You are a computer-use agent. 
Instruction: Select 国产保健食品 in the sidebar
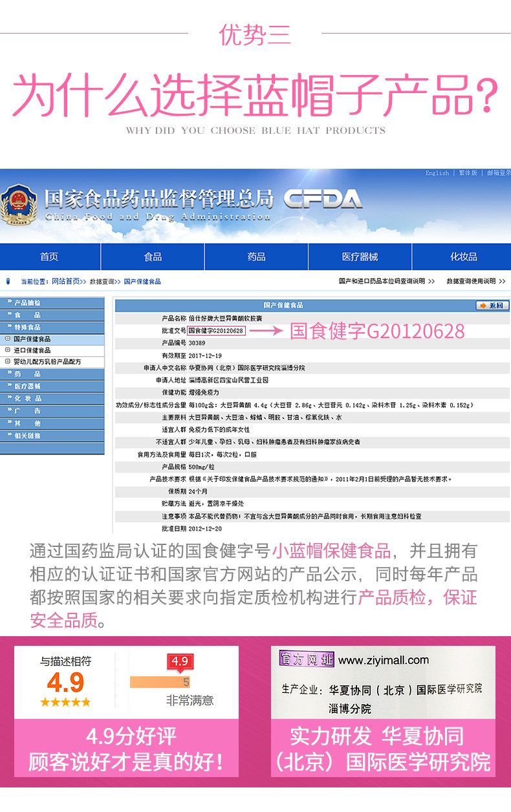click(52, 339)
